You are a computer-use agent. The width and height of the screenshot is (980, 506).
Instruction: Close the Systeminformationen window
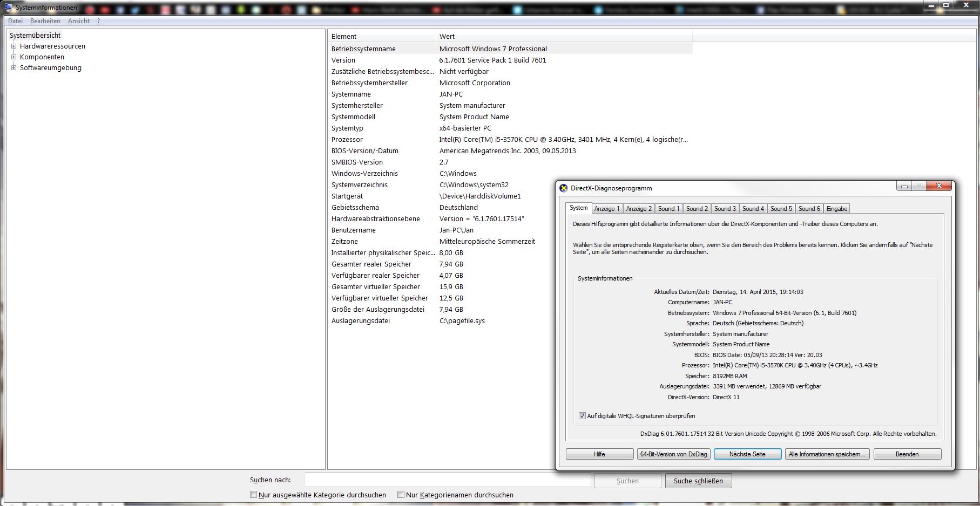tap(966, 5)
